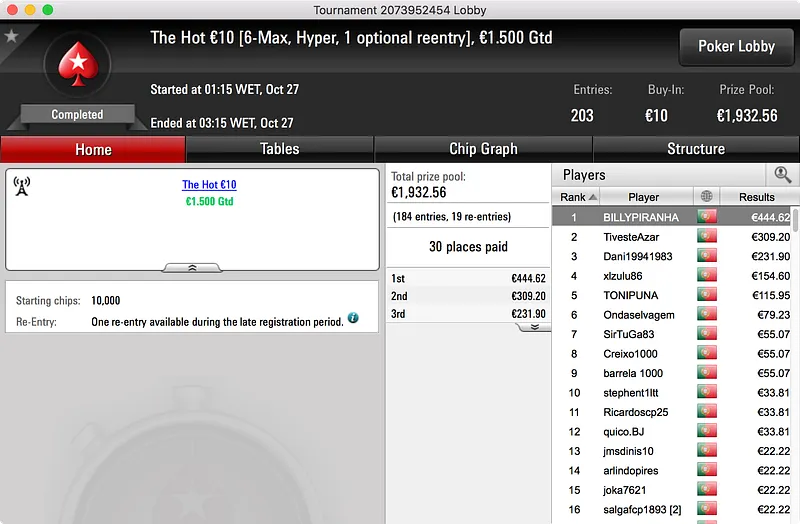Viewport: 800px width, 524px height.
Task: Open The Hot €10 link
Action: pos(209,185)
